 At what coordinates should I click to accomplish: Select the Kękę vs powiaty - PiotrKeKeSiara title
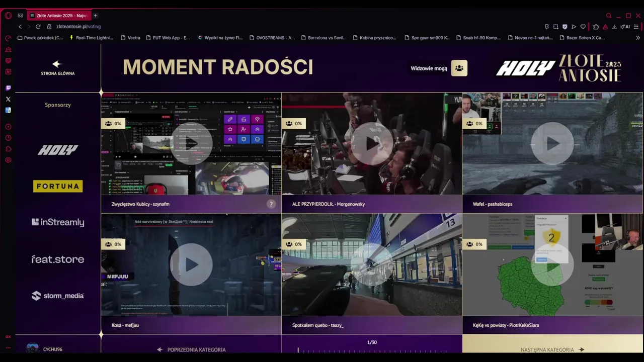coord(506,325)
